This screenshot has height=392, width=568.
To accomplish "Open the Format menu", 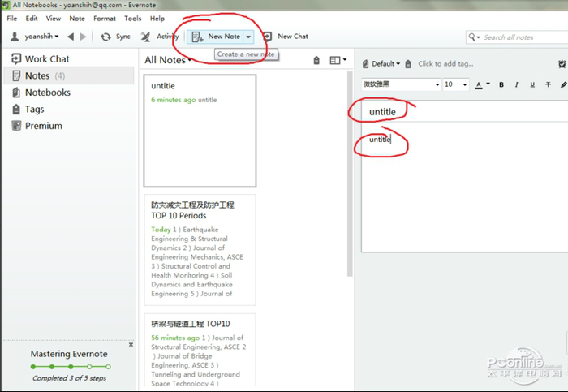I will tap(105, 19).
